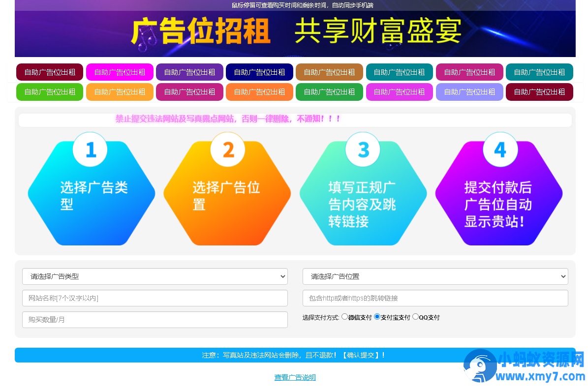Click the 购买数量/月 input field
The image size is (588, 391).
tap(155, 320)
